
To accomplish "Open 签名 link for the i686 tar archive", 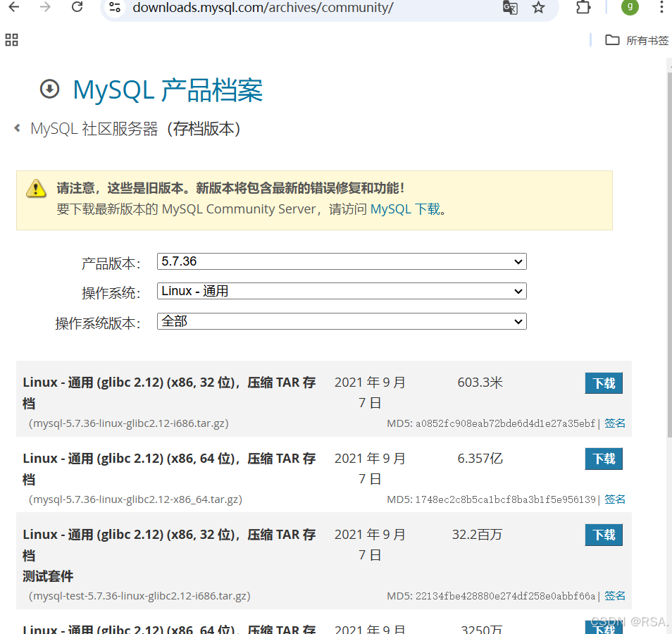I will point(614,423).
